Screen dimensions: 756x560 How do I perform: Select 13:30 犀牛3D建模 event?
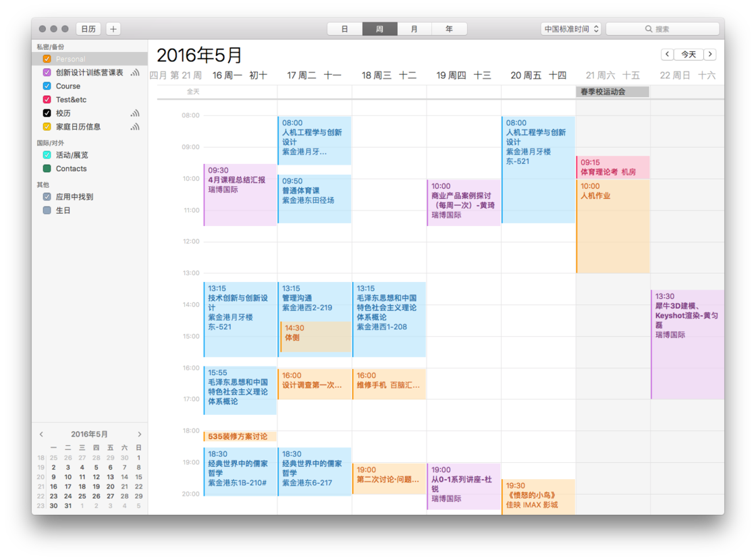point(688,345)
